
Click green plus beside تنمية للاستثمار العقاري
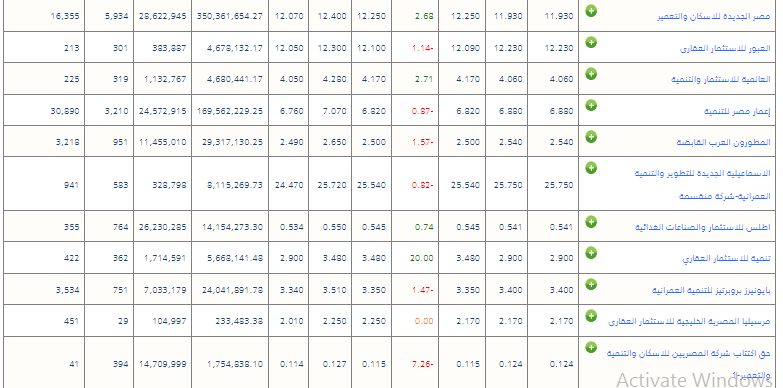click(x=591, y=253)
